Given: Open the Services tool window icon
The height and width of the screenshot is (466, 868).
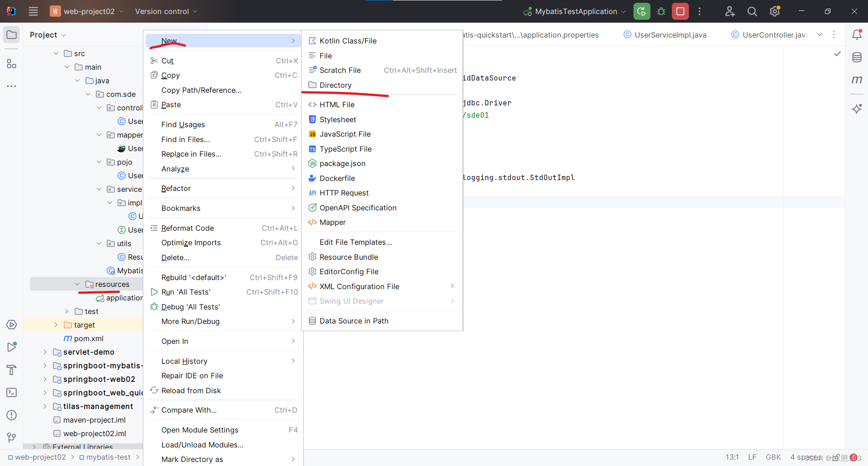Looking at the screenshot, I should point(11,325).
